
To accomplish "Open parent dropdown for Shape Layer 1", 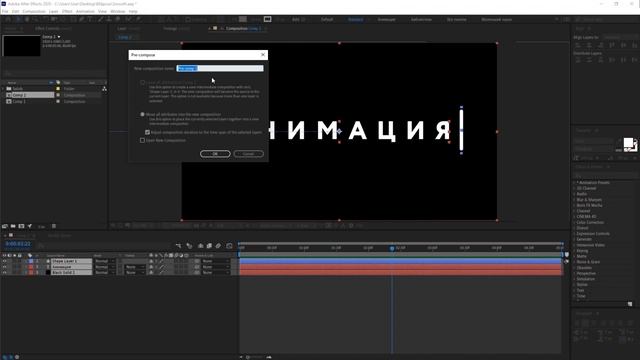I will pos(215,261).
